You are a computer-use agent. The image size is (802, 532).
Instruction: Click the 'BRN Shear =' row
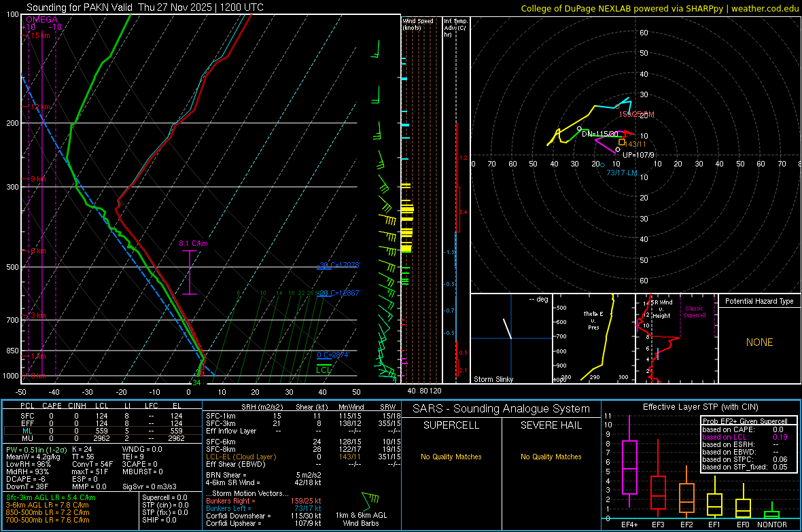click(x=264, y=475)
